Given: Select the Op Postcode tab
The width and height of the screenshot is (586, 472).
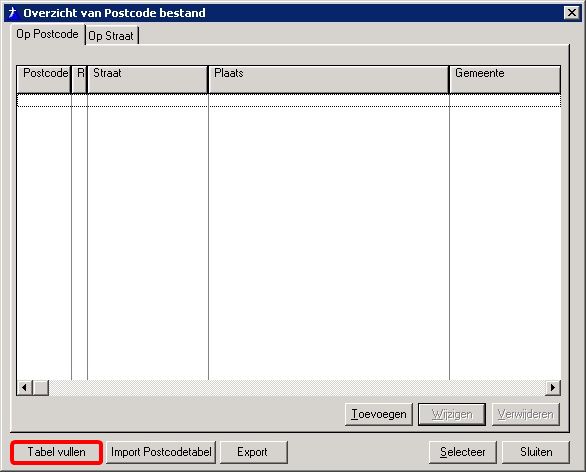Looking at the screenshot, I should coord(47,34).
